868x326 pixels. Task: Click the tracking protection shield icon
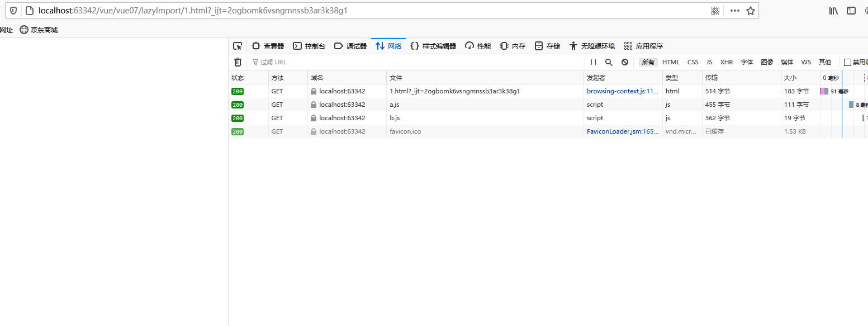point(13,11)
